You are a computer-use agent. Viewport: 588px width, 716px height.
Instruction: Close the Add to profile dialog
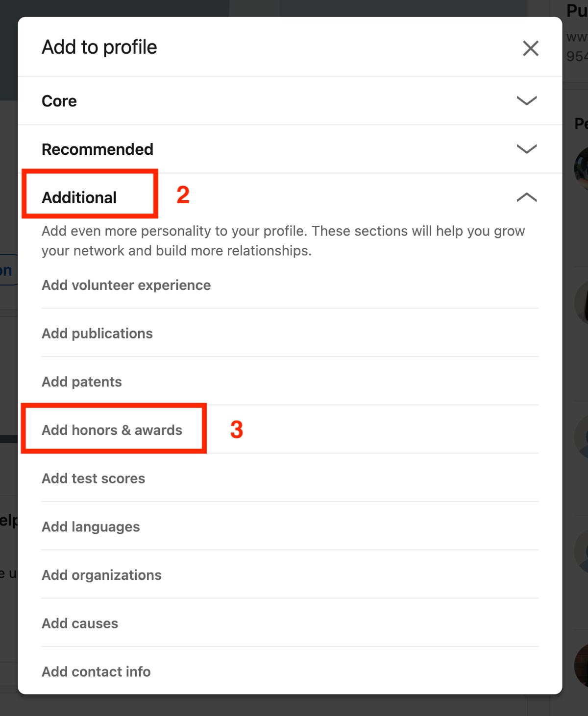(530, 48)
